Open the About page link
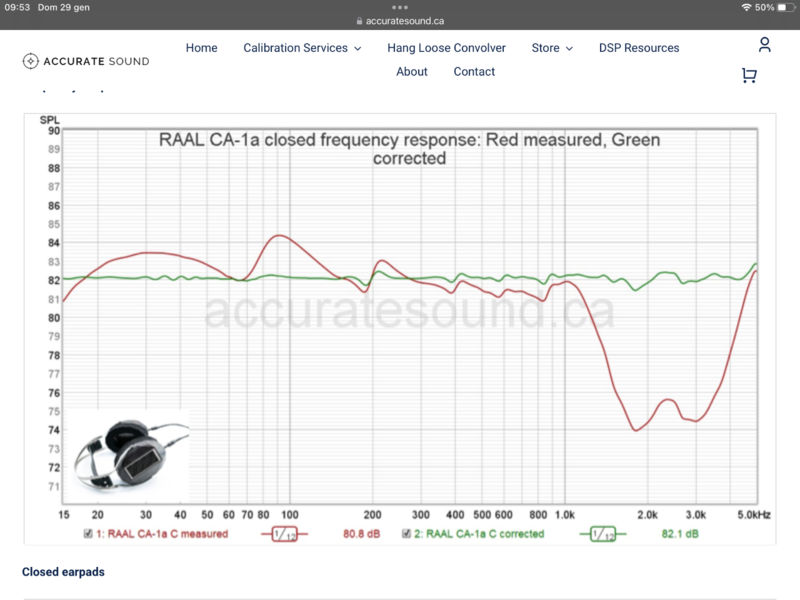Image resolution: width=800 pixels, height=600 pixels. [411, 72]
